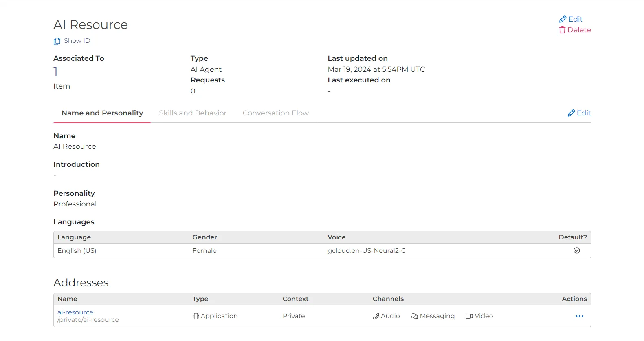Viewport: 644px width, 341px height.
Task: Click the Private context cell
Action: coord(294,316)
